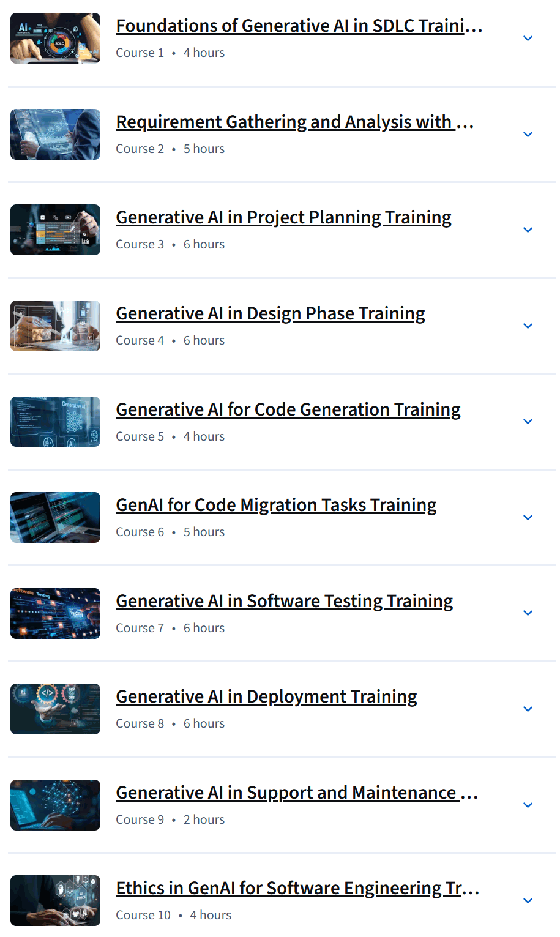Screen dimensions: 560x937
Task: Open Requirement Gathering and Analysis course link
Action: tap(295, 122)
